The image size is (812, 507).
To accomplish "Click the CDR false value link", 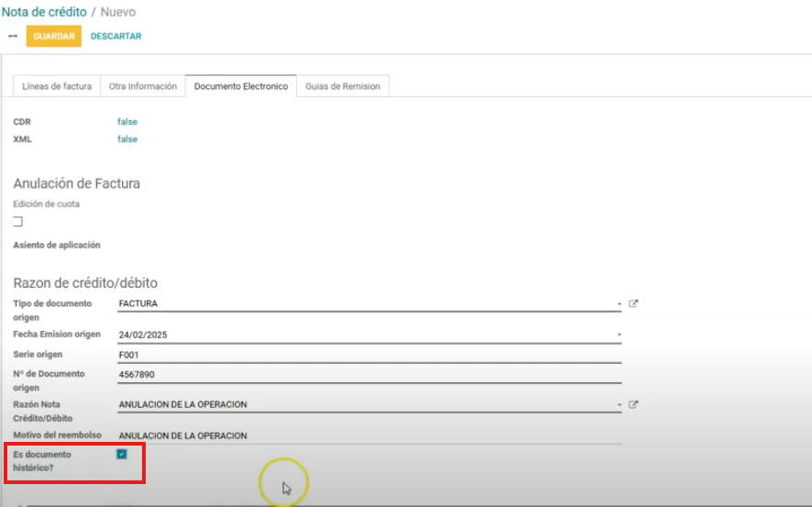I will coord(127,122).
